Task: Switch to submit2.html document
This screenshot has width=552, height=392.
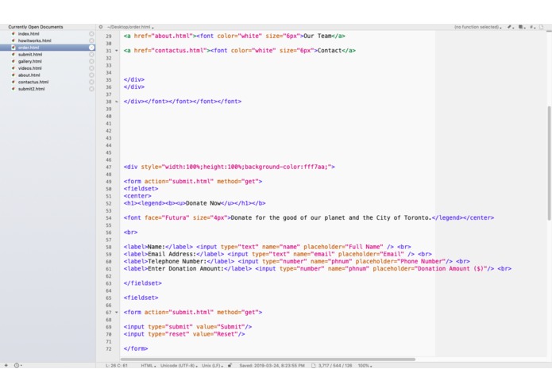Action: coord(31,89)
